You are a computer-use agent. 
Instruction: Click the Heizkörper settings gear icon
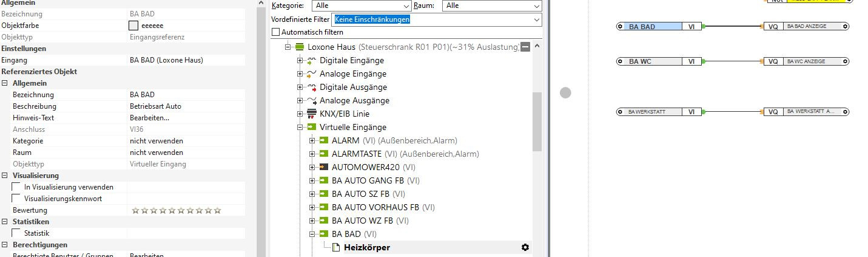[x=525, y=247]
